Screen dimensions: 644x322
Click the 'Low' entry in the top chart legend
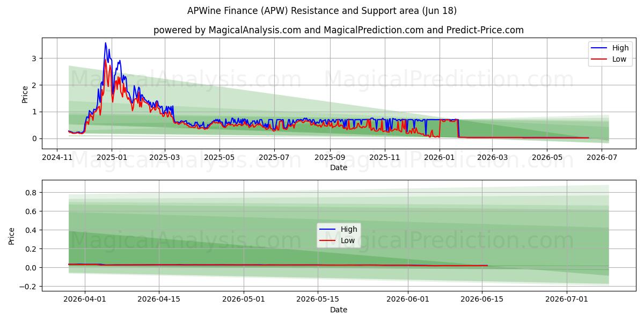619,59
